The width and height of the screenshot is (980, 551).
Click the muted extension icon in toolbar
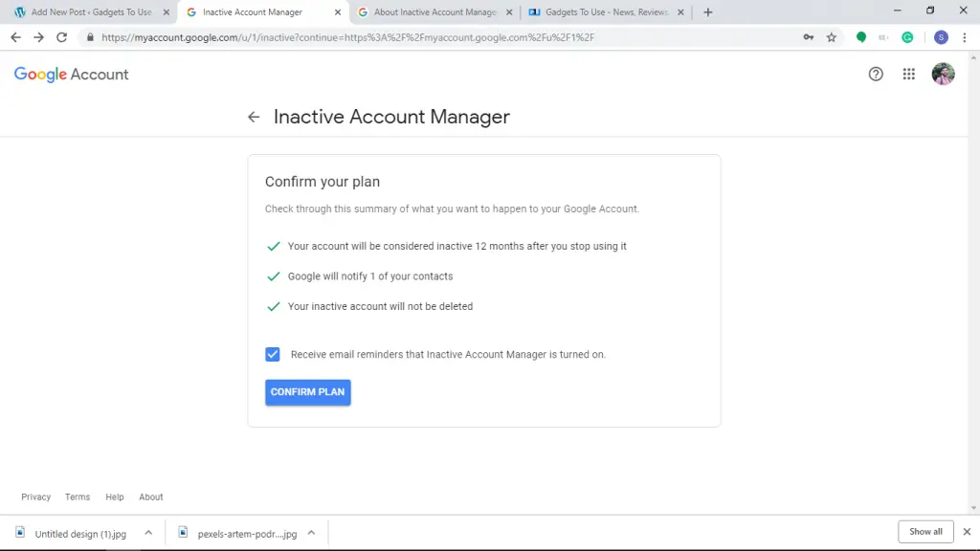[883, 37]
